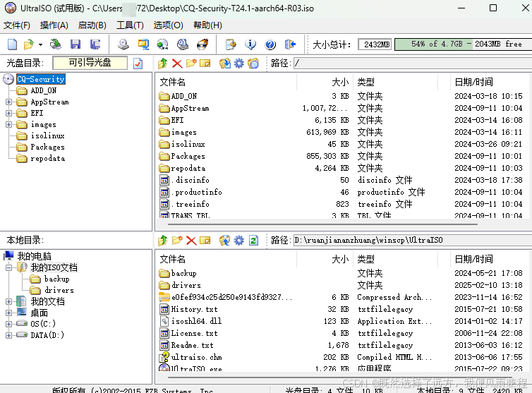This screenshot has height=393, width=532.
Task: Refresh the local directory with the green arrows icon
Action: pyautogui.click(x=253, y=241)
